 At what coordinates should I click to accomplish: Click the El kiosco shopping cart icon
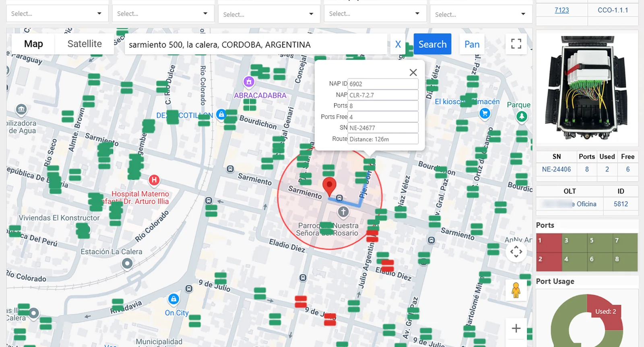[485, 114]
